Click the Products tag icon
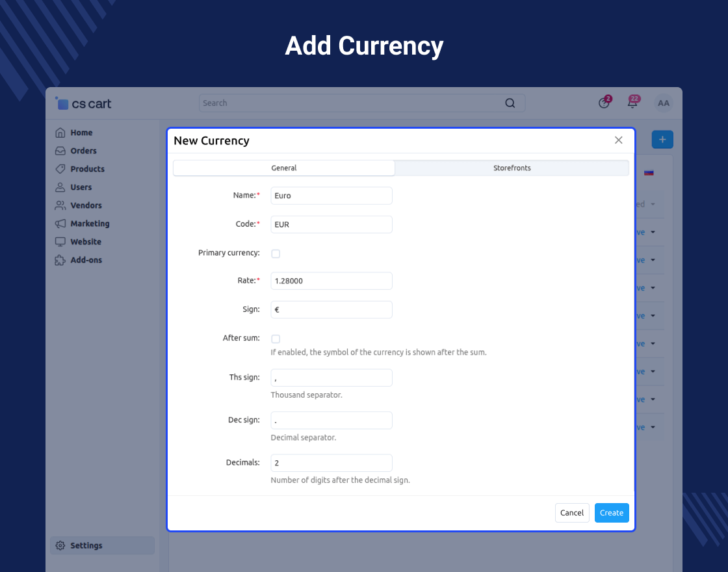728x572 pixels. (x=60, y=169)
